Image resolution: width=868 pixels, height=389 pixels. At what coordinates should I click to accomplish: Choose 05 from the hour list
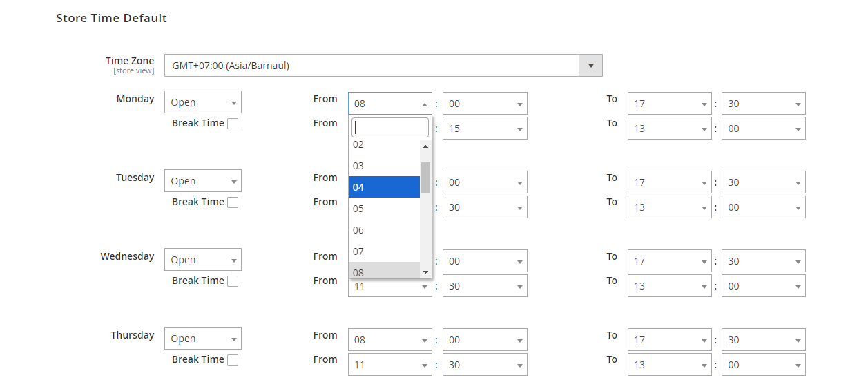tap(384, 209)
